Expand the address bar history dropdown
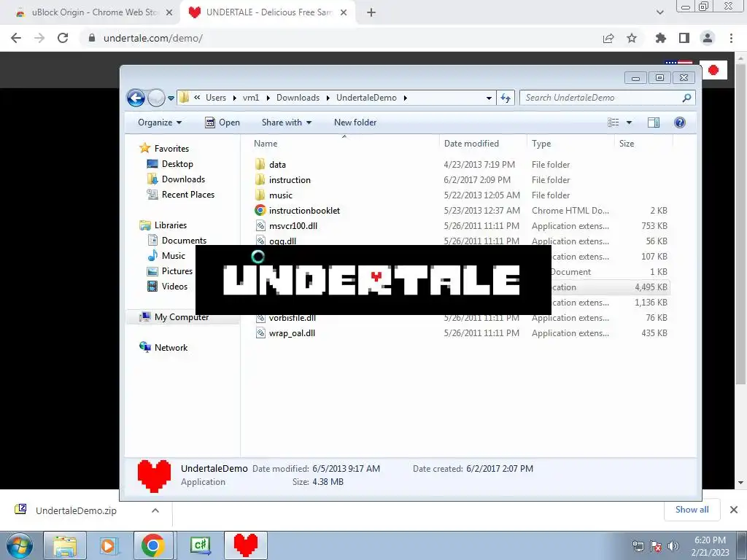Viewport: 747px width, 560px height. (489, 98)
